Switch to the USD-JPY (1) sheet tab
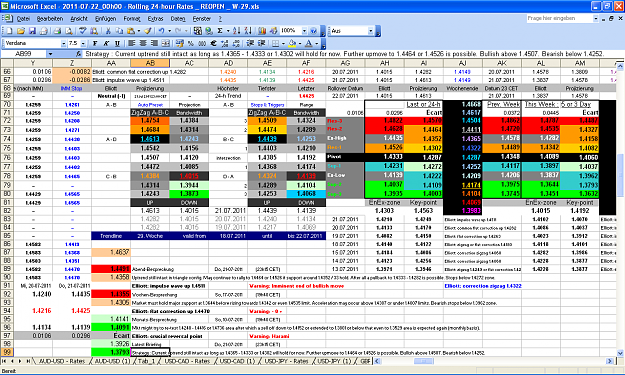The image size is (625, 375). click(x=334, y=361)
